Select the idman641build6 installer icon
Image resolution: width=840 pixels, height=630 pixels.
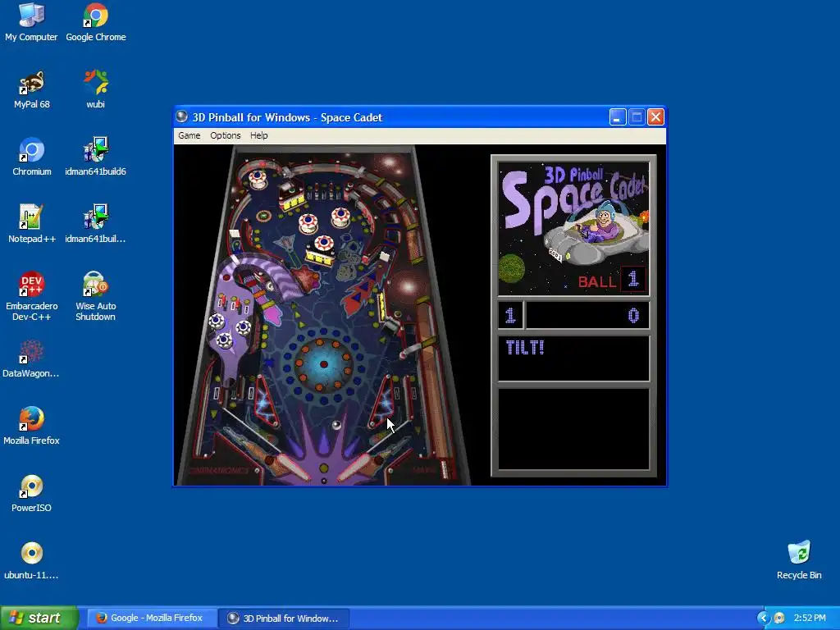coord(95,157)
